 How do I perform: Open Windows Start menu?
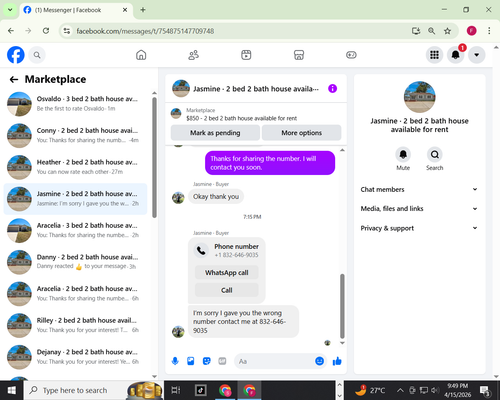(12, 390)
